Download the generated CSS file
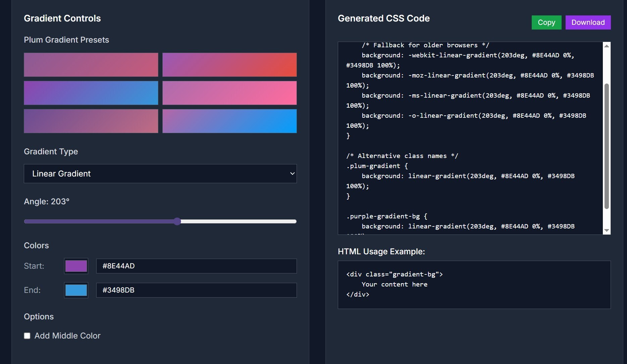627x364 pixels. [x=588, y=22]
